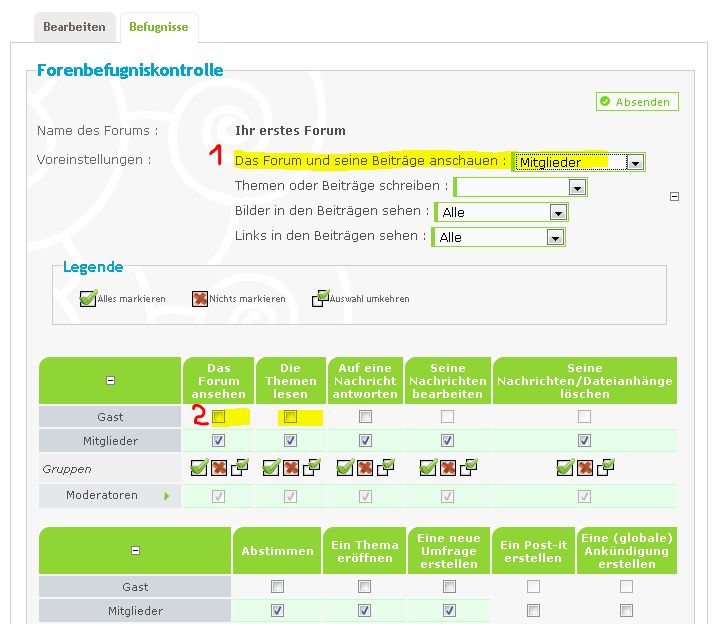Viewport: 719px width, 626px height.
Task: Uncheck all groups for Nachrichten/Dateianhänge löschen
Action: pyautogui.click(x=585, y=468)
